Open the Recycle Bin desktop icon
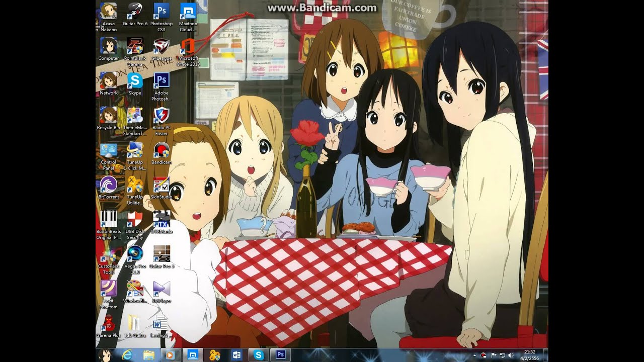This screenshot has width=644, height=362. point(109,118)
